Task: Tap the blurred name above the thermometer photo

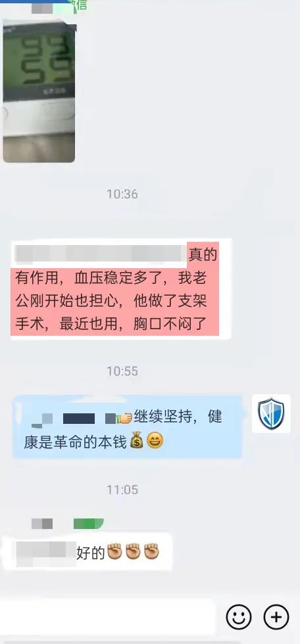Action: point(42,7)
